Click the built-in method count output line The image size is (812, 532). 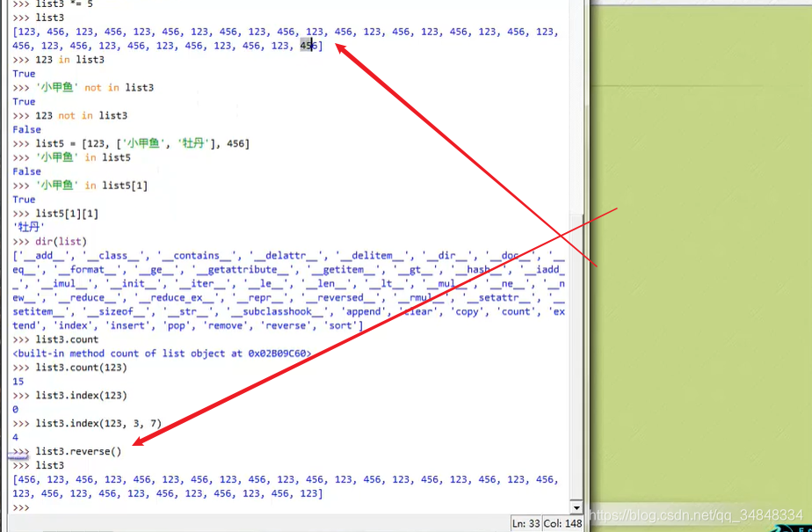162,353
